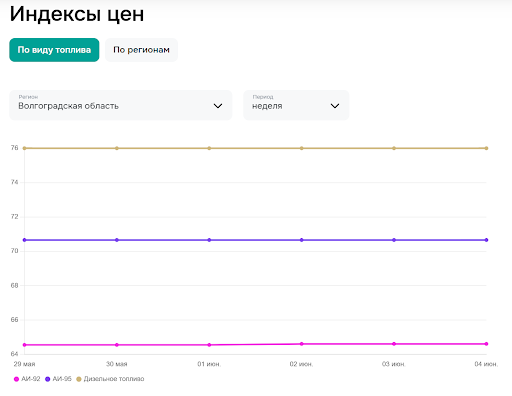This screenshot has width=512, height=396.
Task: Select АИ-95 data point for 03 июн.
Action: click(394, 240)
